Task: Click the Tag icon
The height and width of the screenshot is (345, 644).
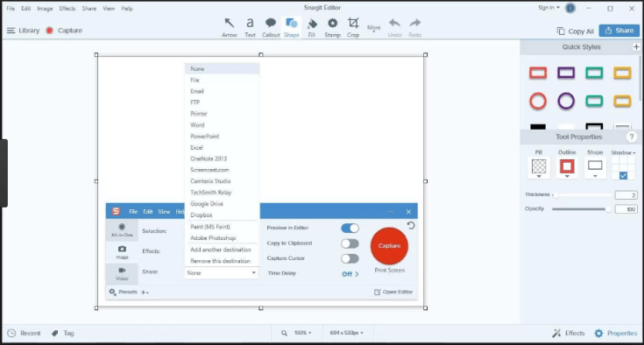Action: [x=55, y=333]
